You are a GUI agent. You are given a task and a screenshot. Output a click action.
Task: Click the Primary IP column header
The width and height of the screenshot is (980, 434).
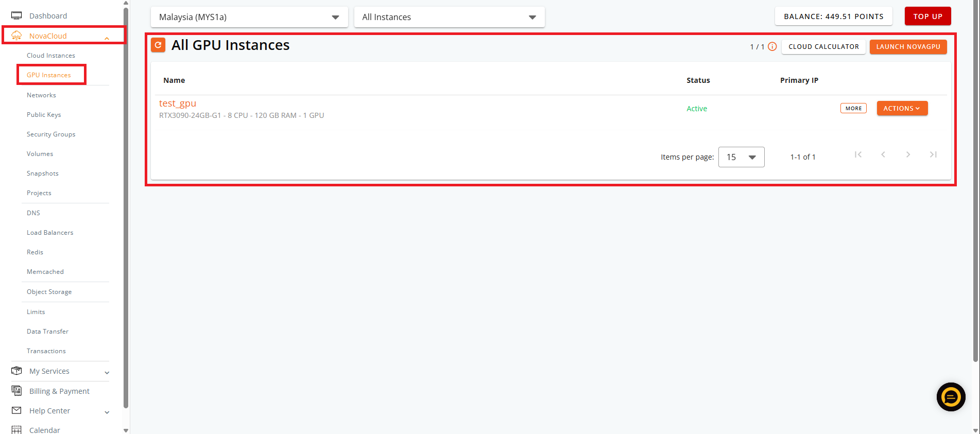pyautogui.click(x=799, y=80)
